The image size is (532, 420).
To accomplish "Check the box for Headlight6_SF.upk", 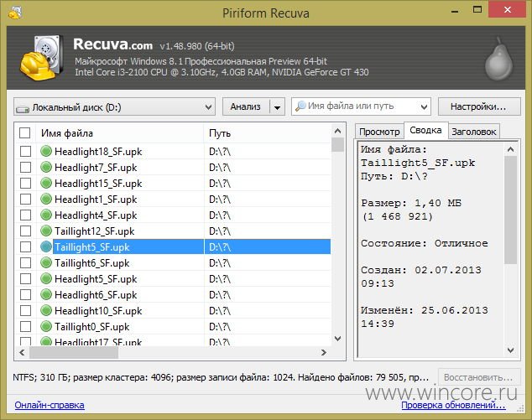I will point(25,294).
